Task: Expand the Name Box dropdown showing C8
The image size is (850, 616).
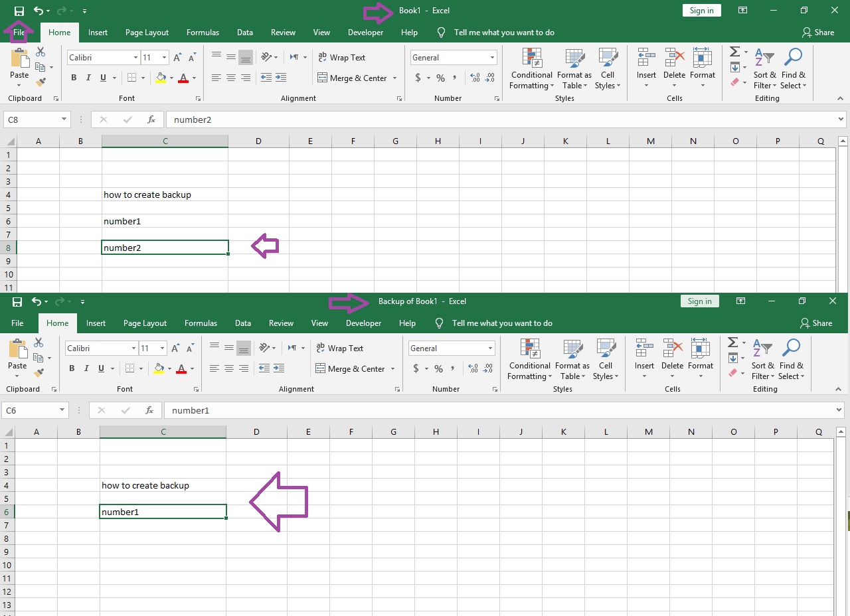Action: pyautogui.click(x=64, y=120)
